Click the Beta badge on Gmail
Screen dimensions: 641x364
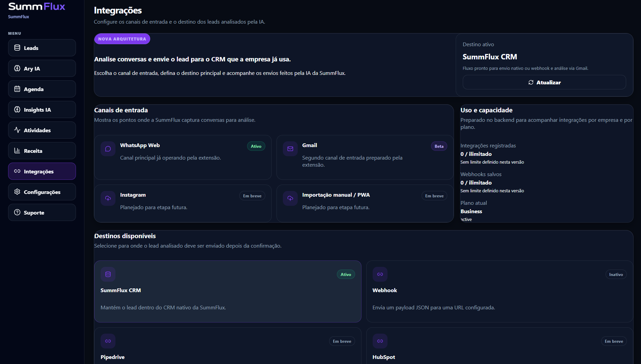[439, 146]
